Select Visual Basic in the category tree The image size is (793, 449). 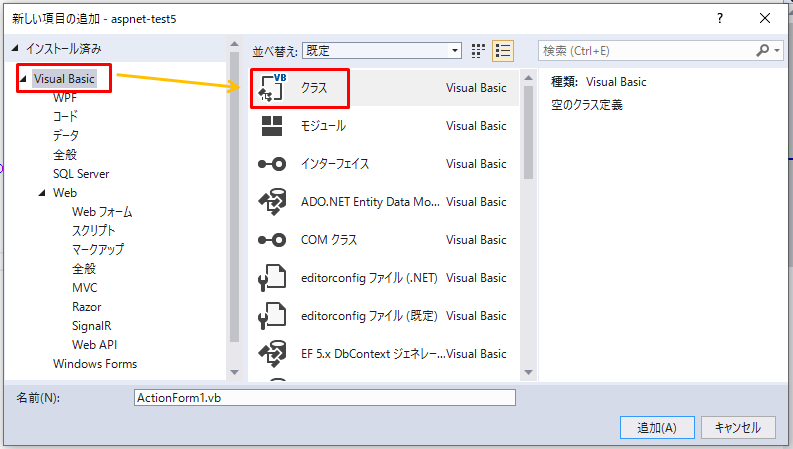[x=64, y=79]
